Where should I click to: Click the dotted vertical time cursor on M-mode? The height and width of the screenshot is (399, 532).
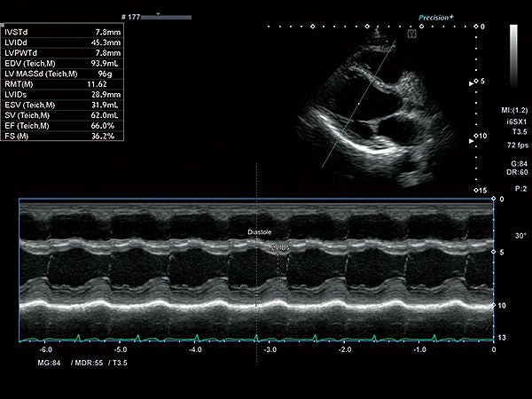256,264
